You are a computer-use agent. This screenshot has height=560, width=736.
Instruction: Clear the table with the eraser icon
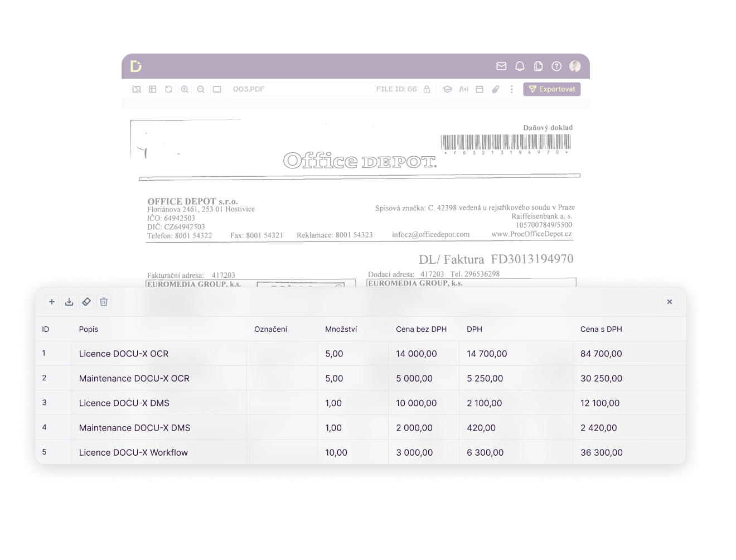point(86,302)
